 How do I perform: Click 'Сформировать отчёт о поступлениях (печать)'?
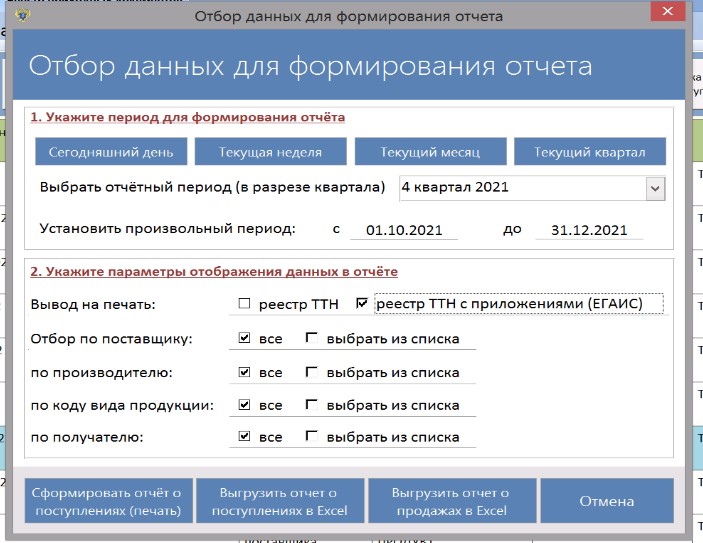pos(106,502)
